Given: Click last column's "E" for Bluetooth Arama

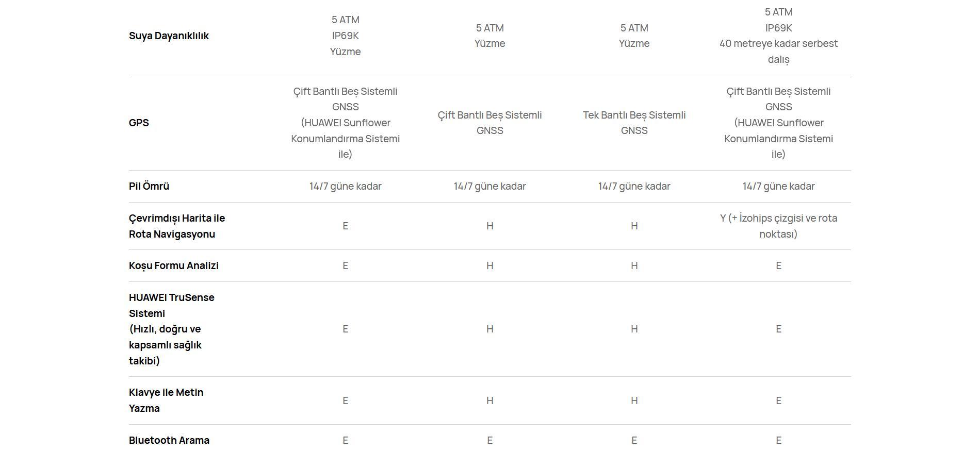Looking at the screenshot, I should [778, 440].
